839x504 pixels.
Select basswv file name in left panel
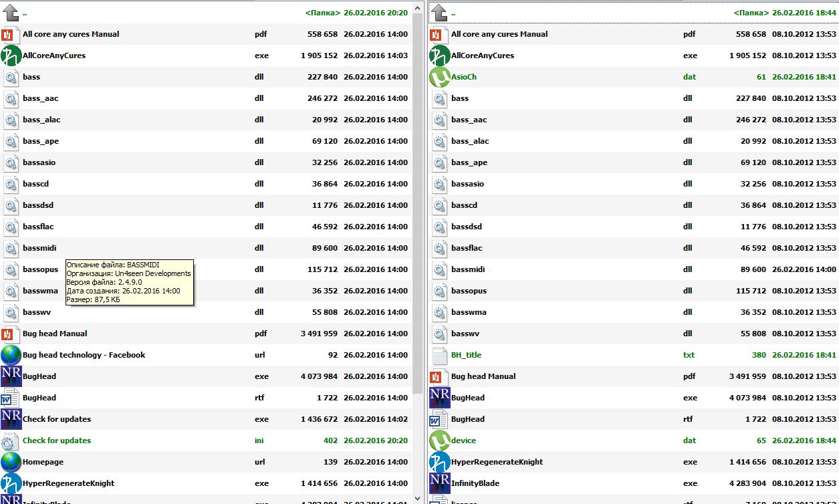[x=37, y=312]
